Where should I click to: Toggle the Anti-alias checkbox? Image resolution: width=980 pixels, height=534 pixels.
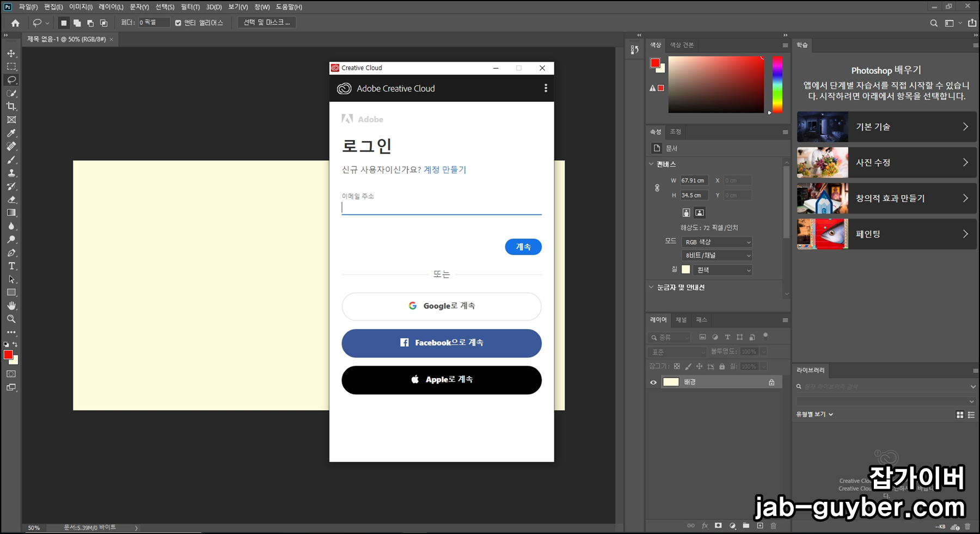[178, 23]
